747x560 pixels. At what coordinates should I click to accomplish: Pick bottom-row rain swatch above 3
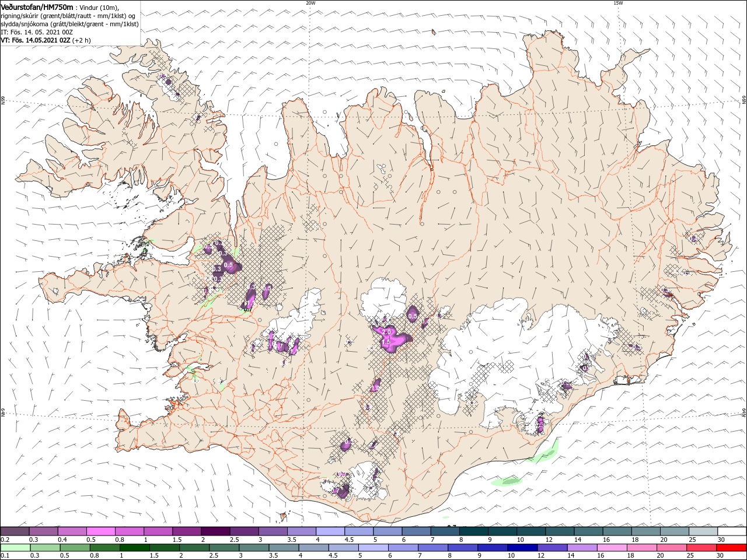(254, 548)
